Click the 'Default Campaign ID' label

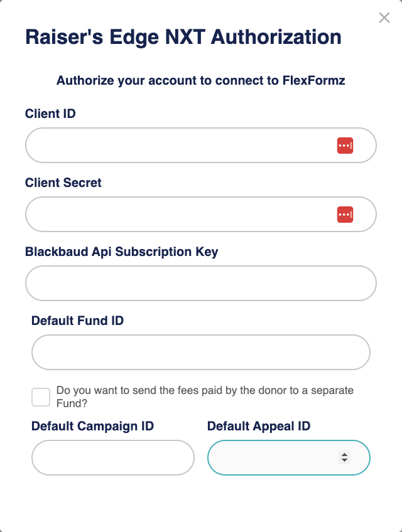(x=92, y=426)
